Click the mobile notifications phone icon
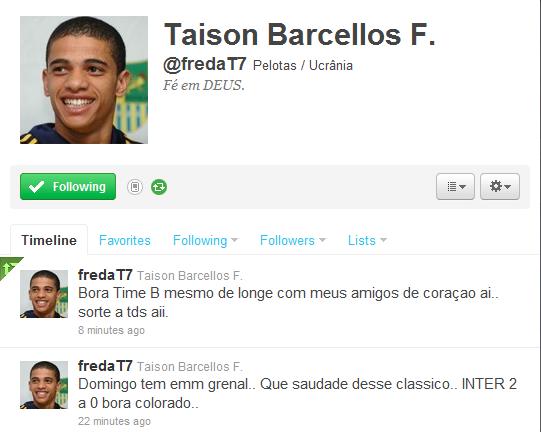The height and width of the screenshot is (432, 541). [135, 187]
